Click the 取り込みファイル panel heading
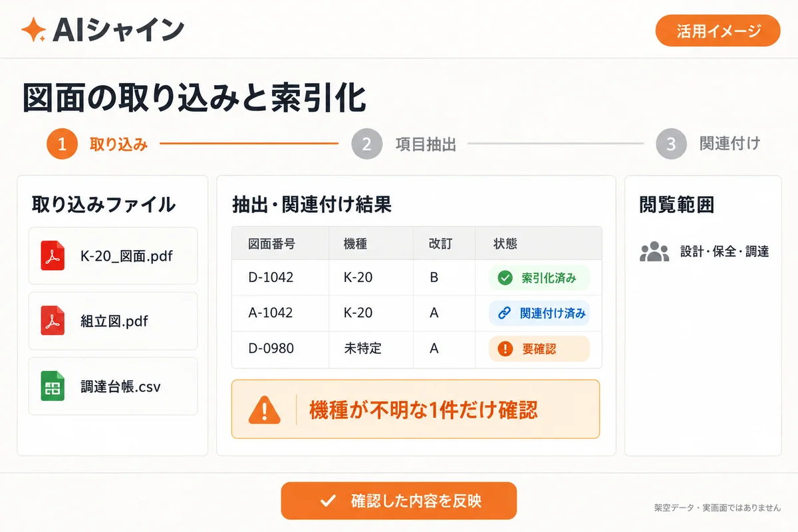This screenshot has height=532, width=798. coord(104,204)
